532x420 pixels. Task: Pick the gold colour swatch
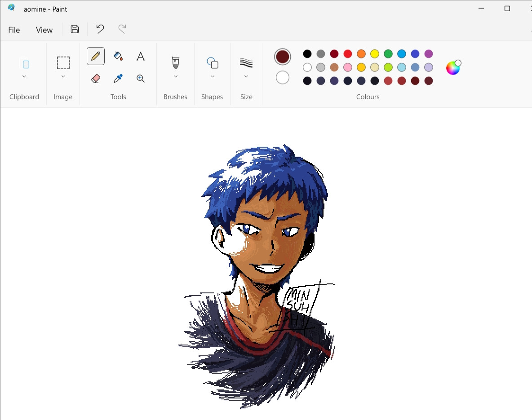(x=361, y=67)
